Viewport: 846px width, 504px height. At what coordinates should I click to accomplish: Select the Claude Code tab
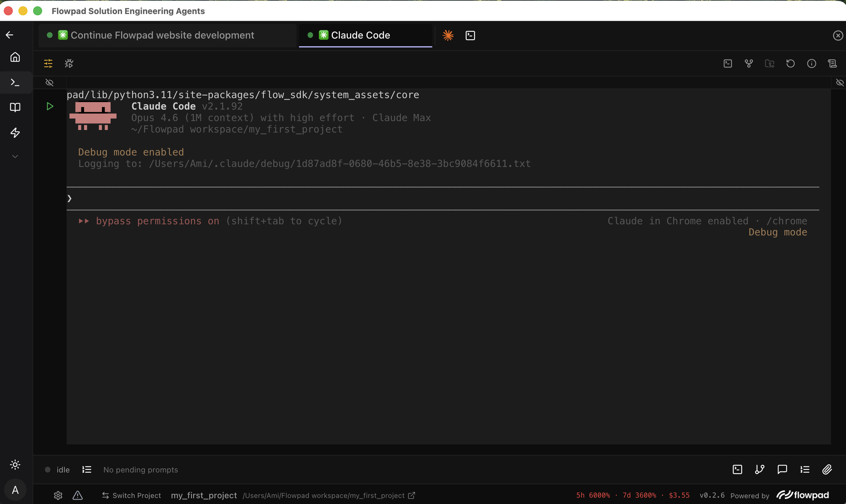[x=360, y=35]
